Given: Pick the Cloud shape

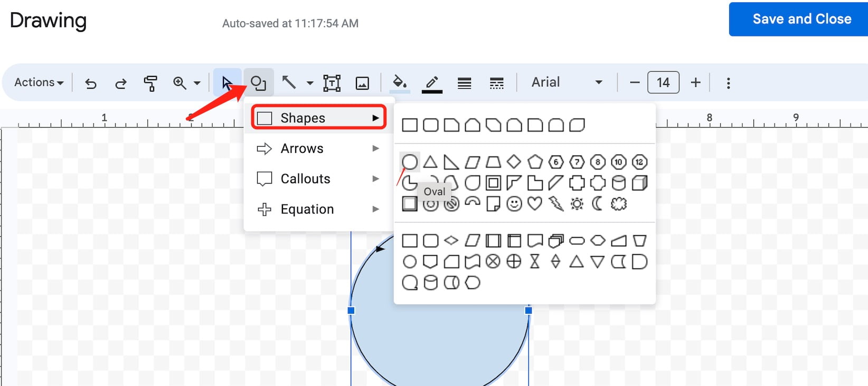Looking at the screenshot, I should pyautogui.click(x=618, y=204).
